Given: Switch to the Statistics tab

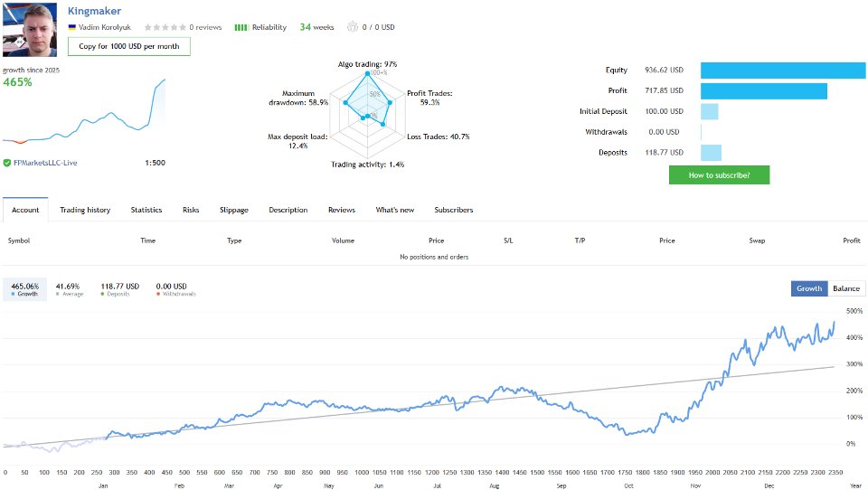Looking at the screenshot, I should pos(146,210).
